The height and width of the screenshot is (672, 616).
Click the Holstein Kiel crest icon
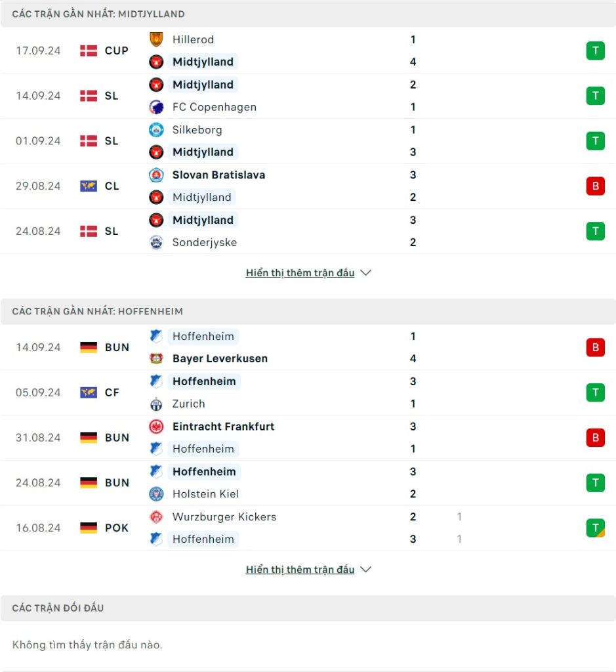pyautogui.click(x=156, y=493)
